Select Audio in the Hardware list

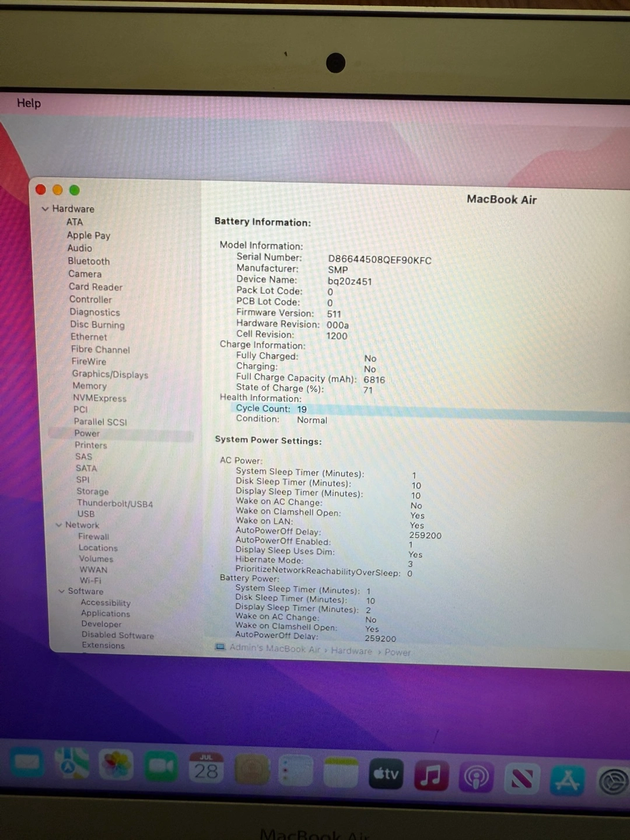tap(80, 248)
